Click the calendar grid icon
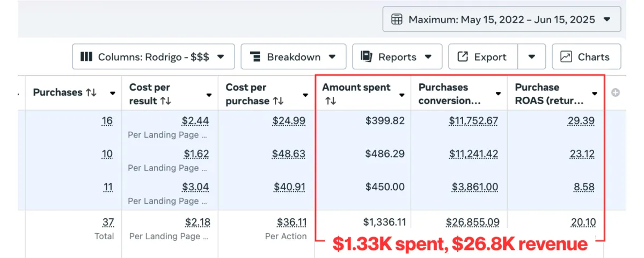This screenshot has height=258, width=644. 397,19
